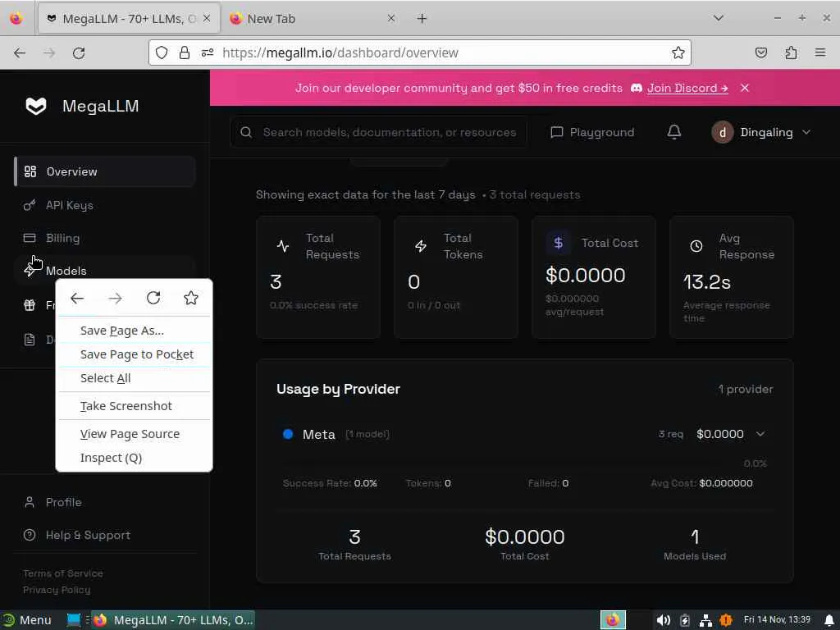Click context menu reload icon
840x630 pixels.
point(153,299)
